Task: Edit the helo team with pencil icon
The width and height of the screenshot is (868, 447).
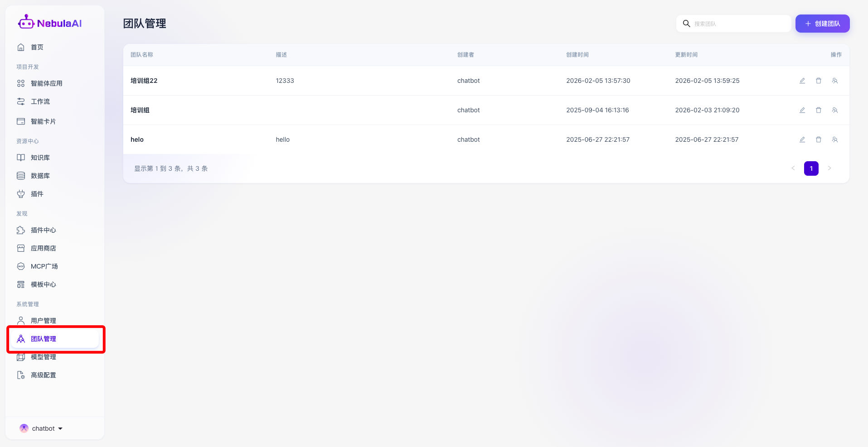Action: pos(802,139)
